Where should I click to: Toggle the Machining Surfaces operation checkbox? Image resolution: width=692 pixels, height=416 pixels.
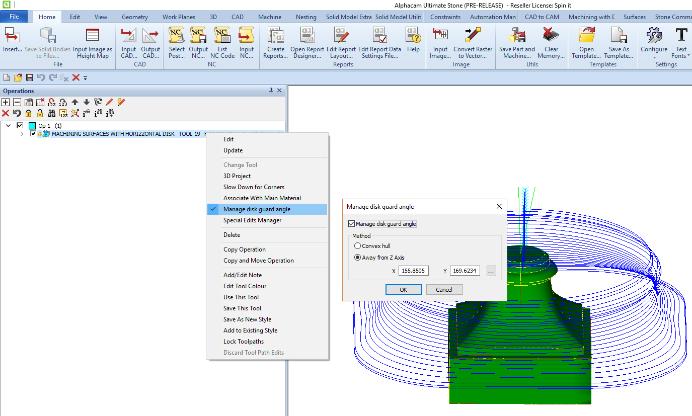[x=32, y=133]
